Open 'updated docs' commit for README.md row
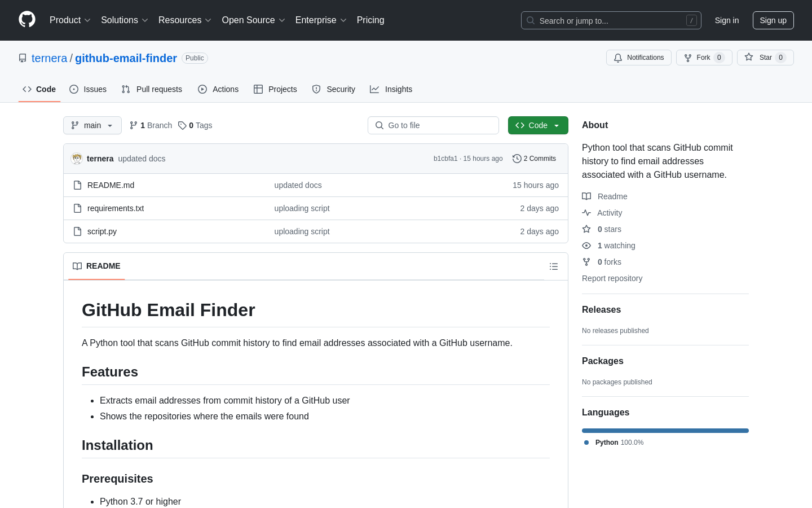The width and height of the screenshot is (812, 508). point(298,185)
